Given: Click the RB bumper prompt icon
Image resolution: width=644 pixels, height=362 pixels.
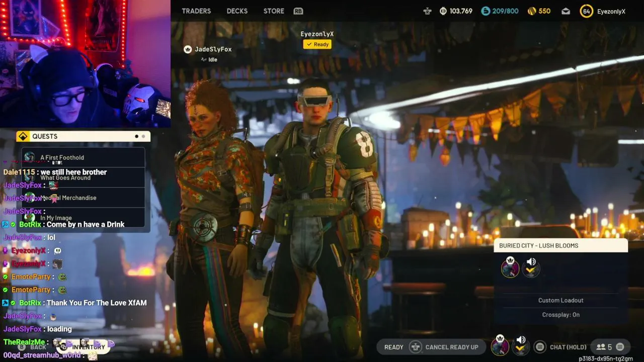Looking at the screenshot, I should [x=298, y=11].
